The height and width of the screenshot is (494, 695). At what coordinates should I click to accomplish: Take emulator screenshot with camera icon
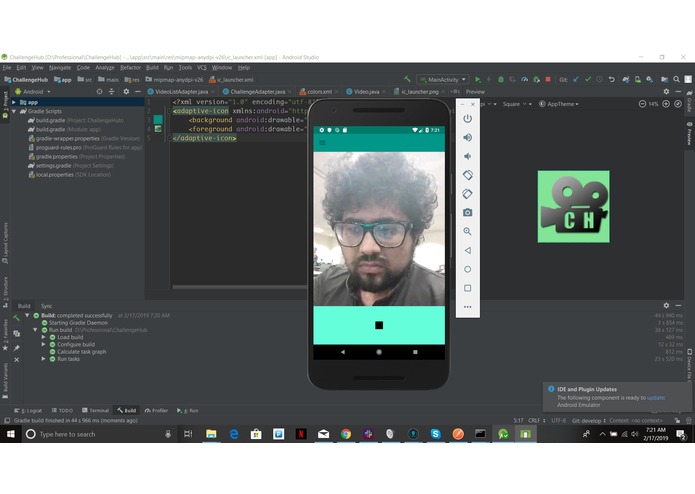tap(468, 213)
